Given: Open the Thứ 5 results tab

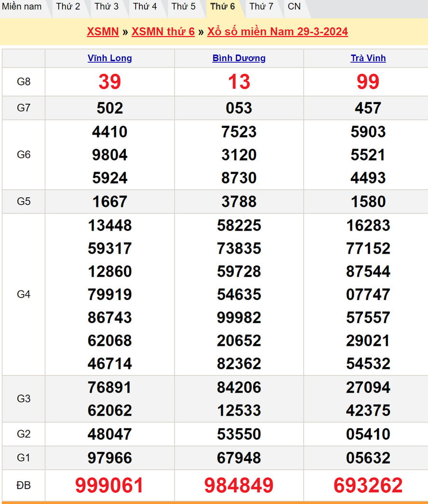Looking at the screenshot, I should [184, 7].
